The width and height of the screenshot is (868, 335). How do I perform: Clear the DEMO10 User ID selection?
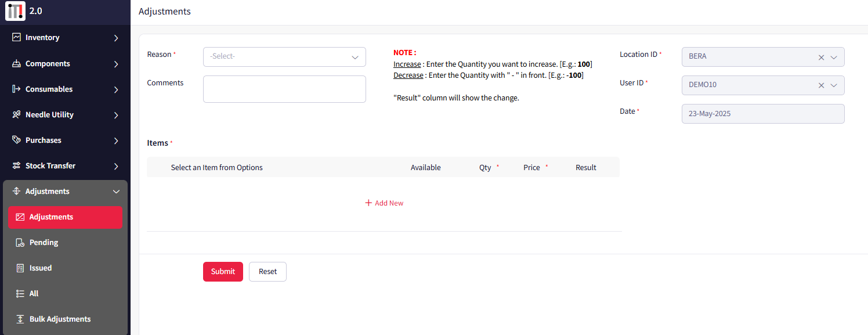coord(821,85)
